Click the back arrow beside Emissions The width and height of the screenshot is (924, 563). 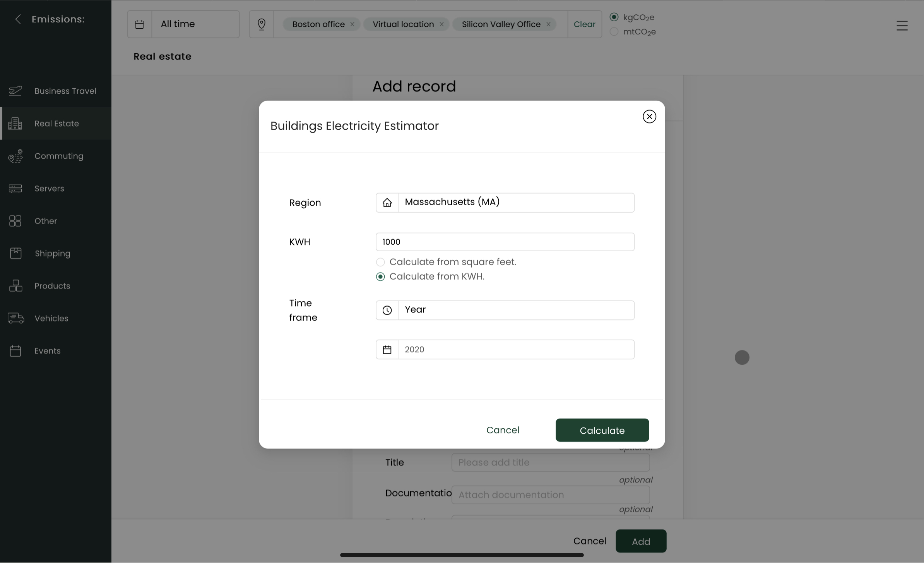point(18,19)
